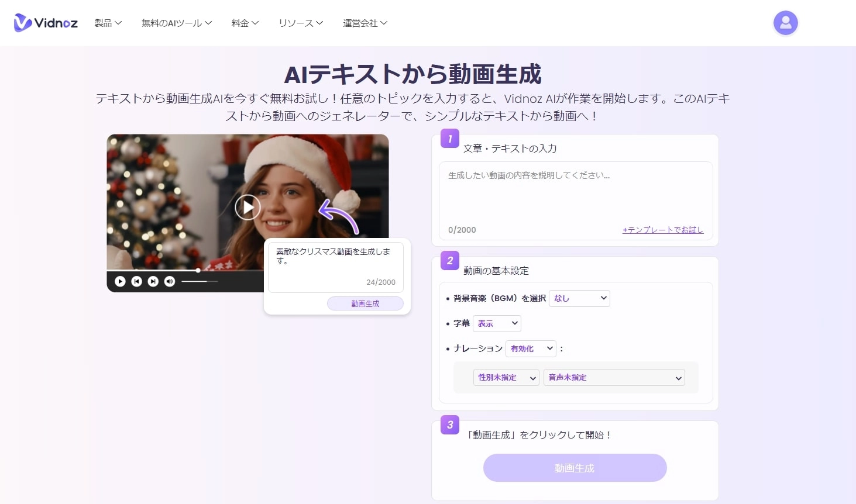Click the demo prompt text about Christmas video
Image resolution: width=856 pixels, height=504 pixels.
pos(333,256)
